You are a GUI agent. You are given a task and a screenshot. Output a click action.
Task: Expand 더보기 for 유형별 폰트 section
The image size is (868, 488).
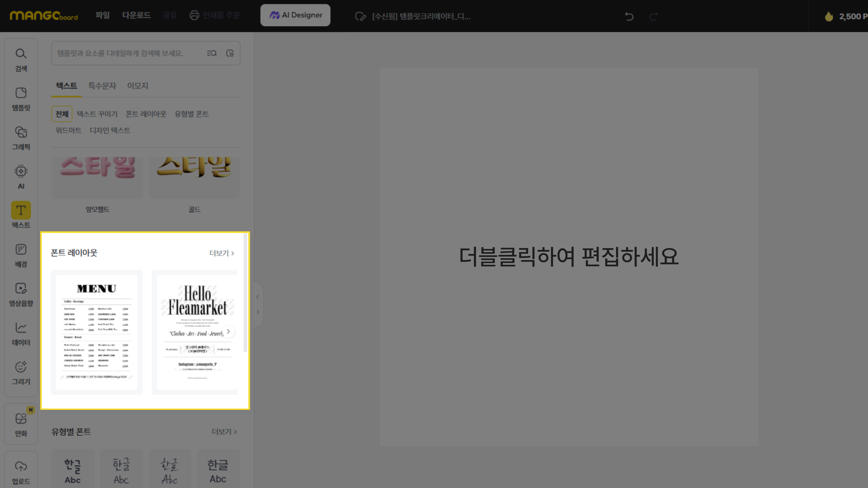coord(224,432)
